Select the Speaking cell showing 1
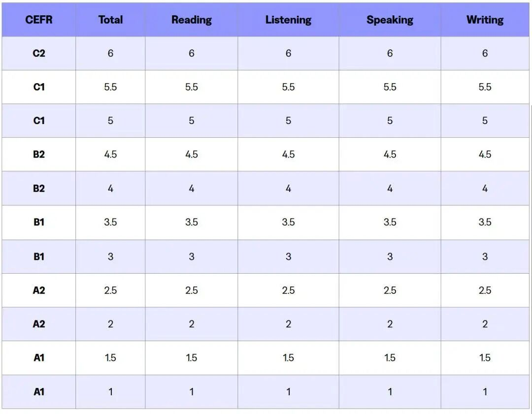 tap(390, 392)
